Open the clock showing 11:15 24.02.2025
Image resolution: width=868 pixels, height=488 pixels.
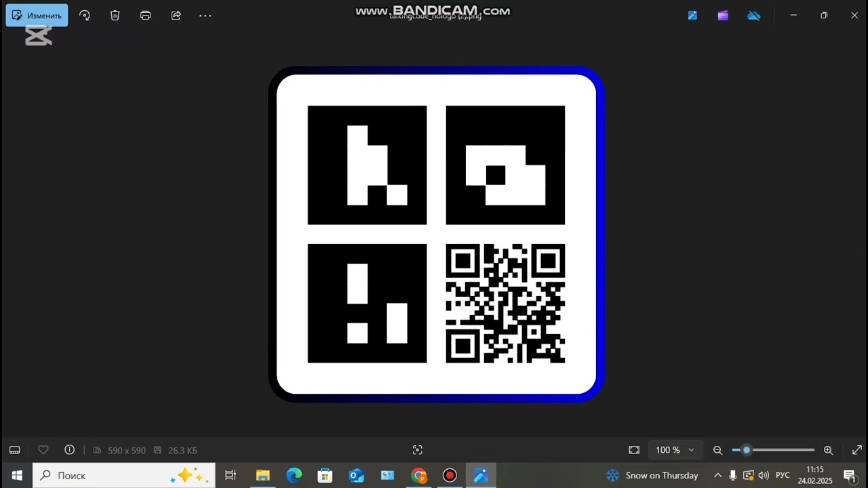point(815,475)
